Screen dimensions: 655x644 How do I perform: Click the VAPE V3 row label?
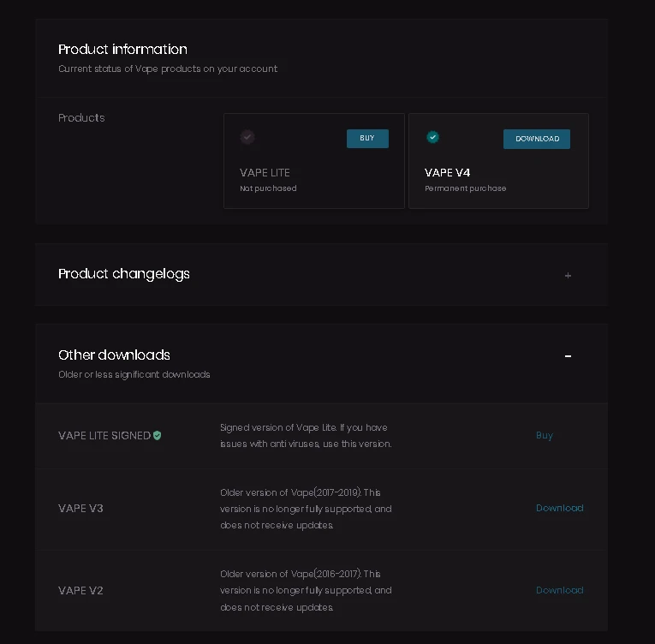pos(80,509)
